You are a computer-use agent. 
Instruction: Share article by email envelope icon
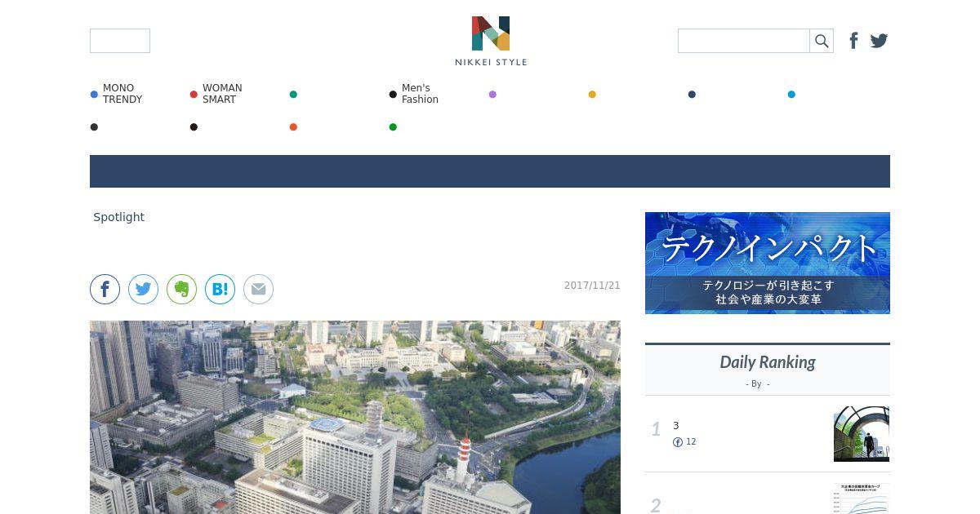[258, 289]
